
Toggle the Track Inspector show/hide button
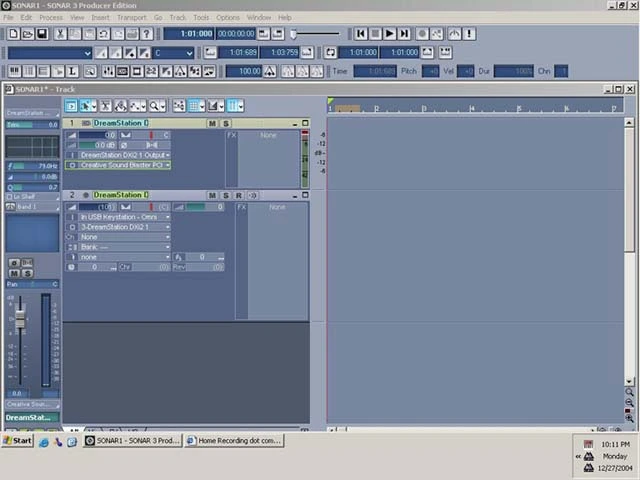71,106
